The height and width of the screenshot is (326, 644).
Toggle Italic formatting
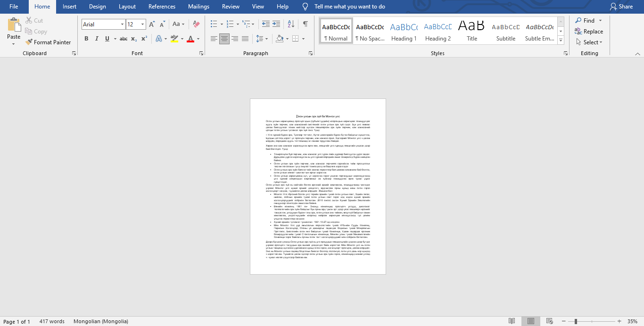[x=97, y=39]
